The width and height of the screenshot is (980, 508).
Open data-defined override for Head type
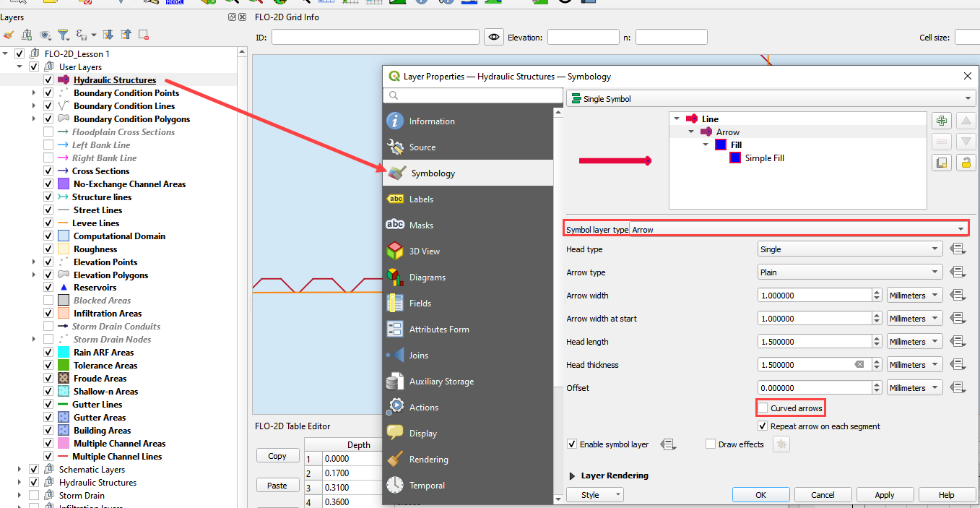958,249
